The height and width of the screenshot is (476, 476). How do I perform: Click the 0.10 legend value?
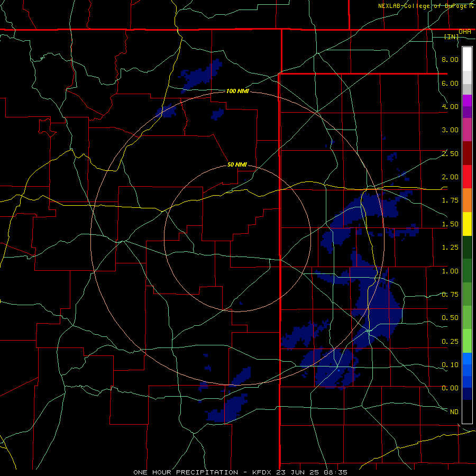point(450,365)
